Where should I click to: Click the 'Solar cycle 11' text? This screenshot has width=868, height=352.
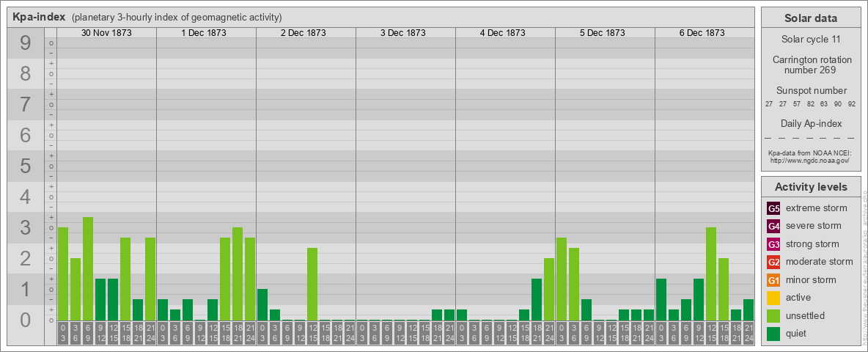811,40
